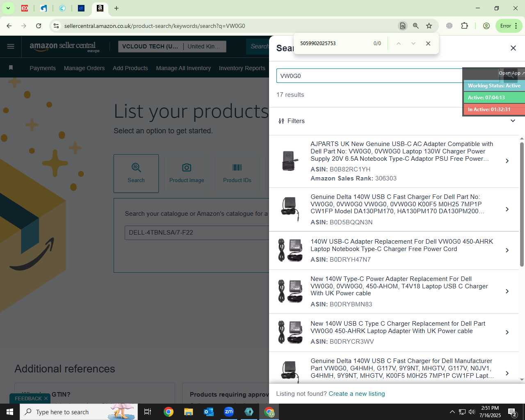Image resolution: width=525 pixels, height=420 pixels.
Task: Select the Product image option tile
Action: 187,173
